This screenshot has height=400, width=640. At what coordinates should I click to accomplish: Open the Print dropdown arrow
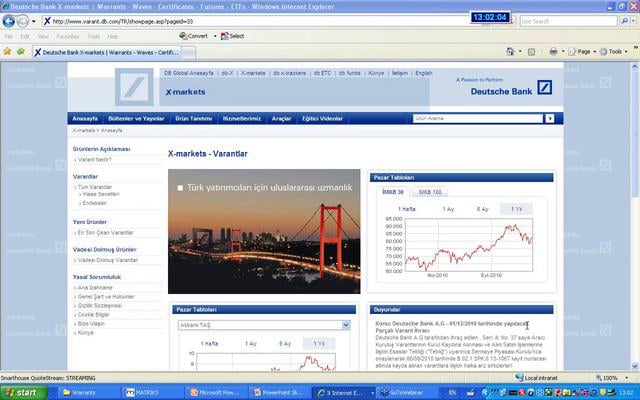(563, 52)
